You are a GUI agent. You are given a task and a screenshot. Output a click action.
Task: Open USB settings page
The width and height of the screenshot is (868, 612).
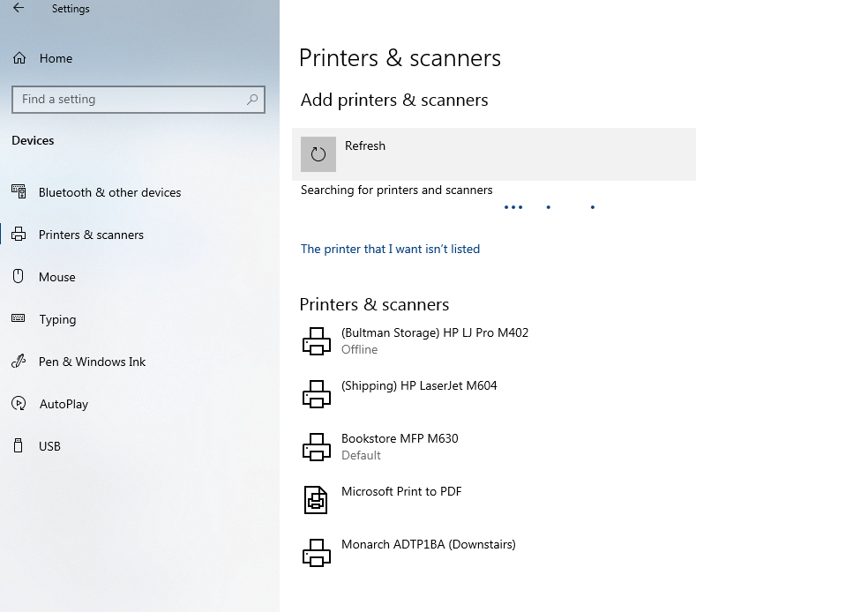pyautogui.click(x=49, y=446)
